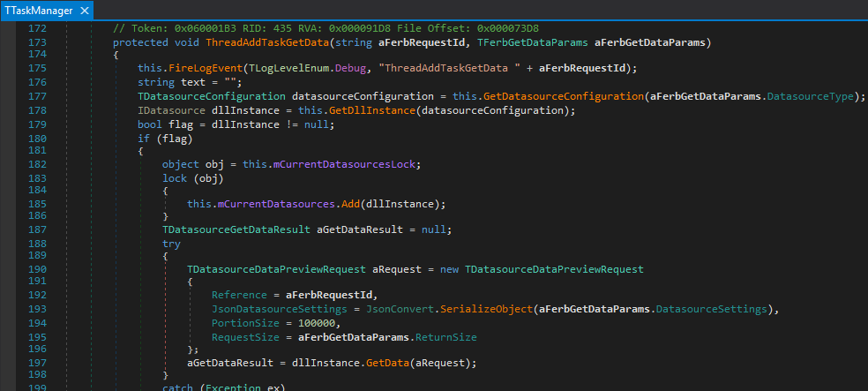The width and height of the screenshot is (868, 391).
Task: Click null literal on line 187
Action: (x=434, y=229)
